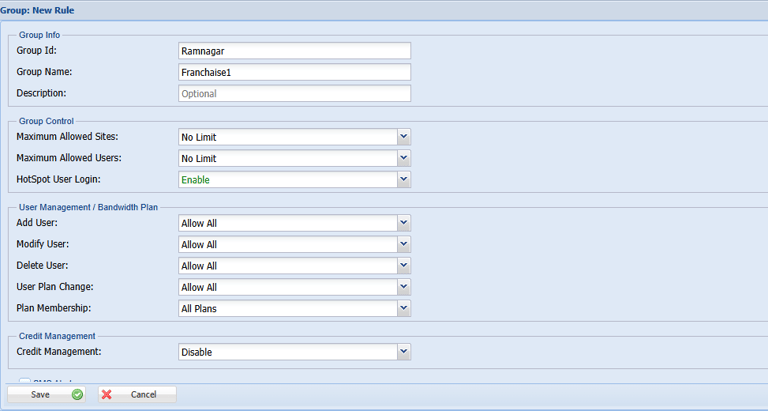The width and height of the screenshot is (768, 411).
Task: Expand the Delete User dropdown
Action: tap(403, 266)
